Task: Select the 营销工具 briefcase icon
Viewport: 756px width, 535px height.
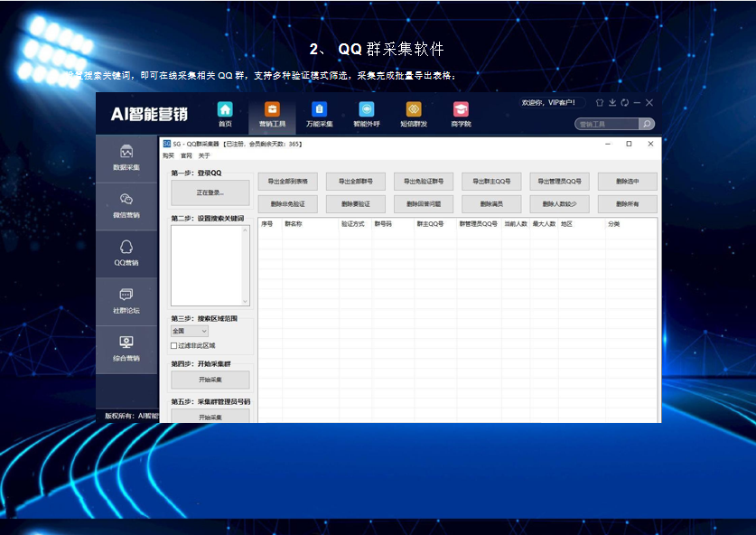Action: 272,109
